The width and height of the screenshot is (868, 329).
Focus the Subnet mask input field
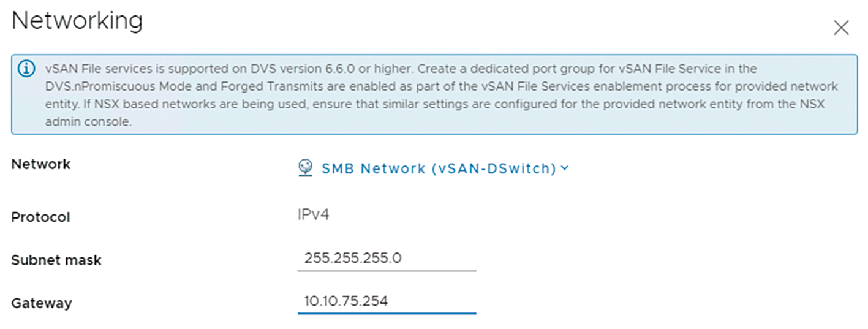[387, 259]
